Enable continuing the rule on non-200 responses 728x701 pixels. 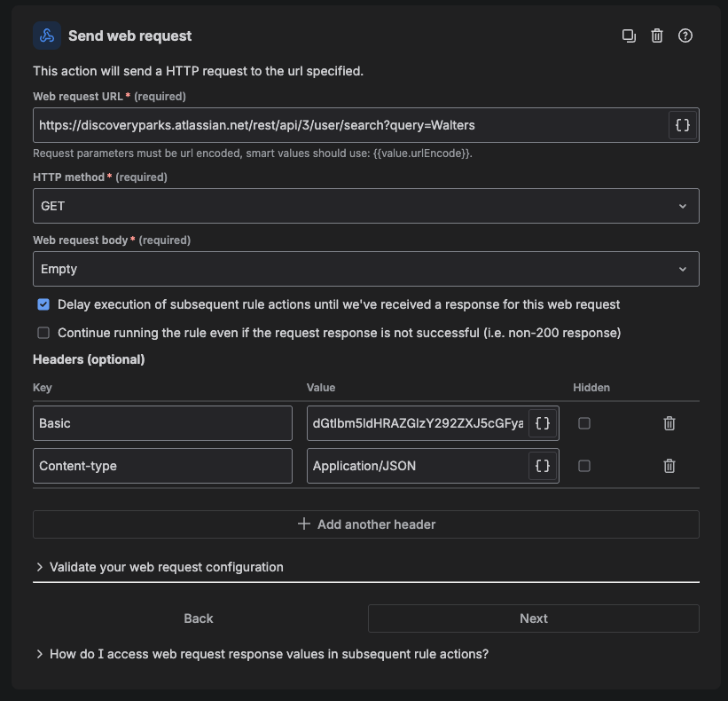(43, 333)
